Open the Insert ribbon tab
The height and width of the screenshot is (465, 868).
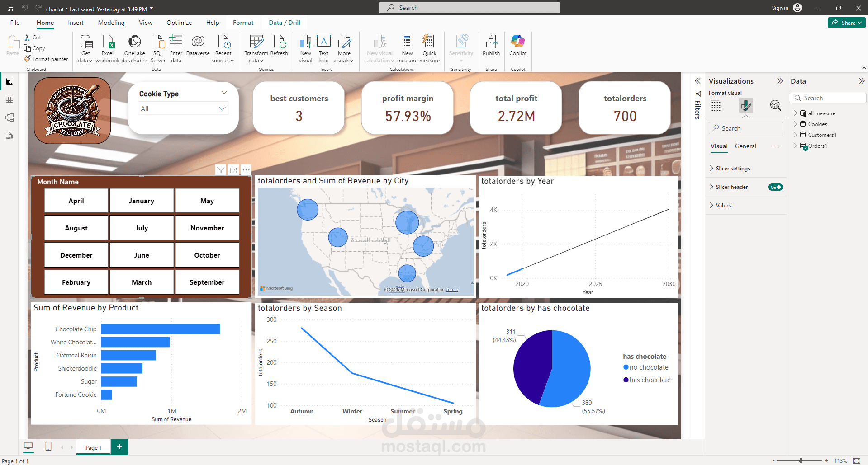pyautogui.click(x=76, y=23)
